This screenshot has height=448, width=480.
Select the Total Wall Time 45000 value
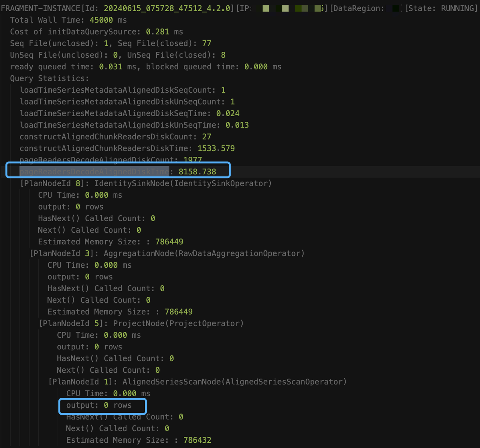click(x=101, y=20)
